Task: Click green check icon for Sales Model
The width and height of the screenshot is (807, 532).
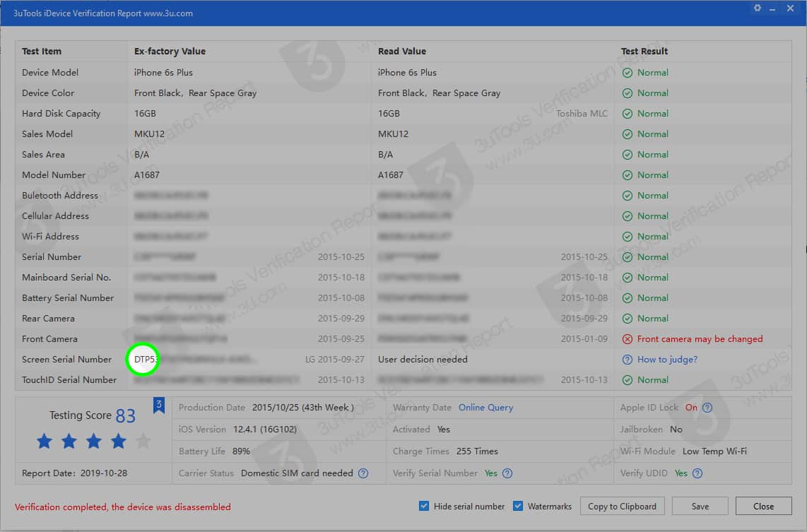Action: (628, 134)
